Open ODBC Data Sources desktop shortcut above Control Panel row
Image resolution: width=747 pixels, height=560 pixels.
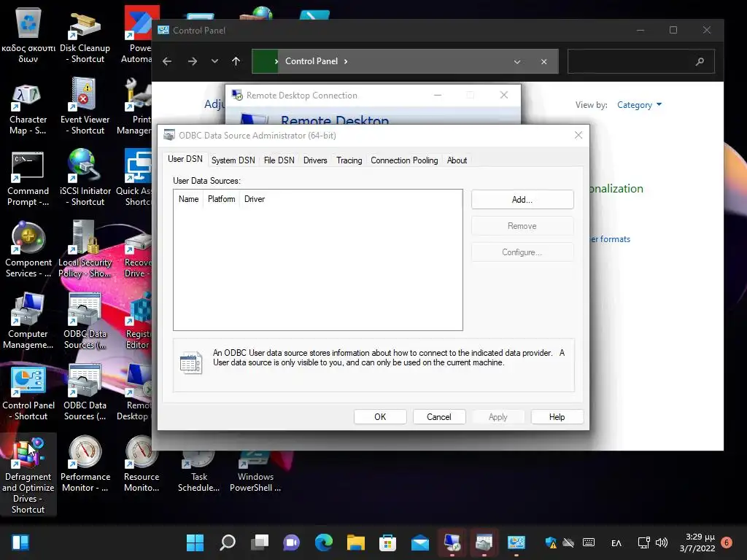85,322
